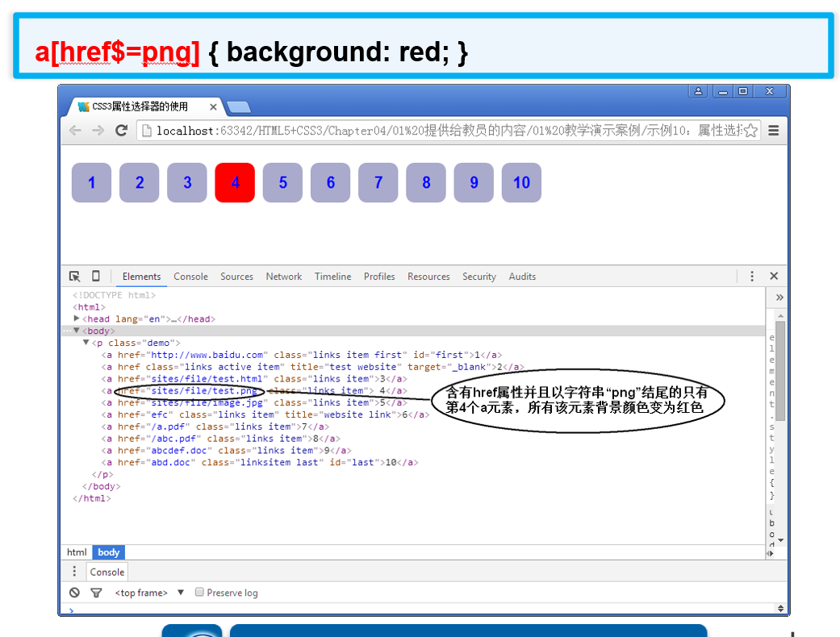Click the browser forward arrow
Image resolution: width=840 pixels, height=637 pixels.
[x=98, y=131]
